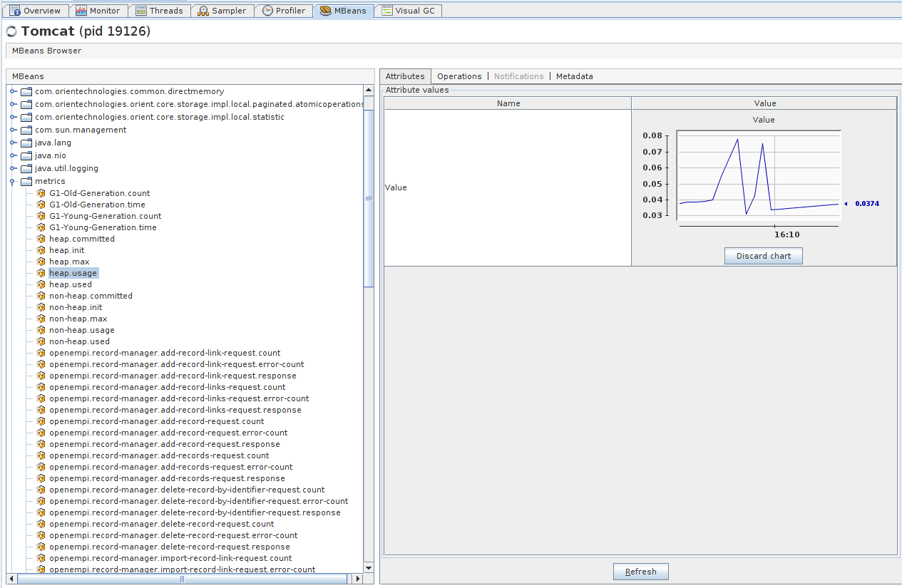Select the Attributes sub-tab

(405, 76)
